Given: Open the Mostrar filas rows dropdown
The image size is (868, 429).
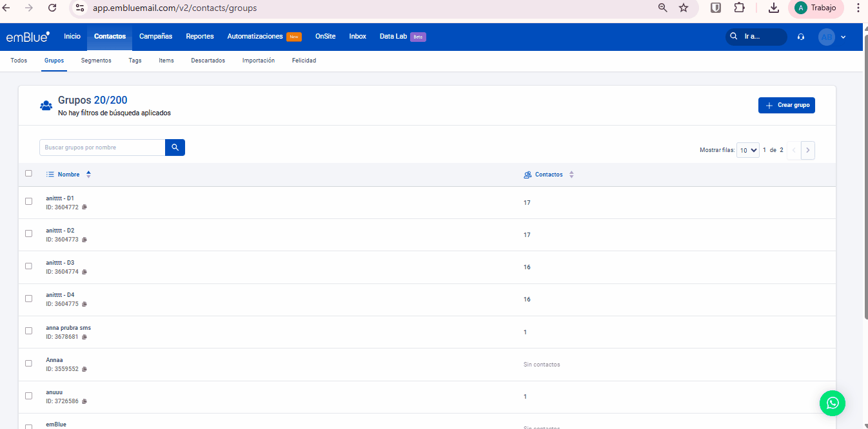Looking at the screenshot, I should [x=747, y=150].
